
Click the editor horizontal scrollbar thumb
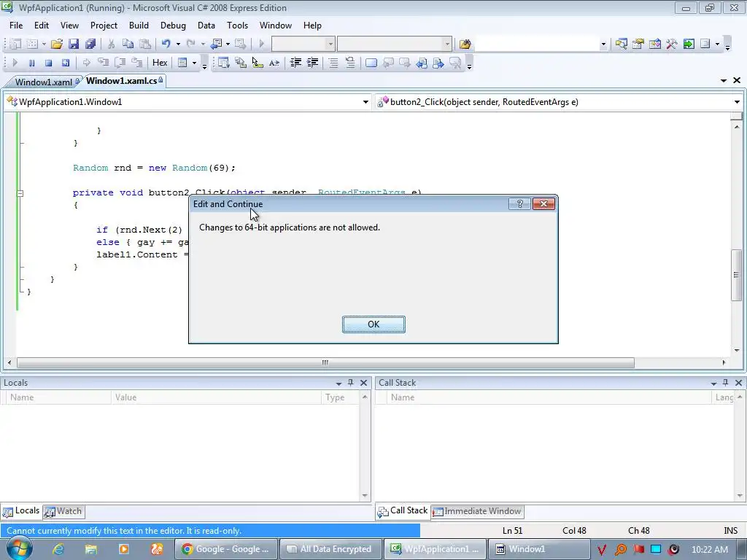click(325, 363)
